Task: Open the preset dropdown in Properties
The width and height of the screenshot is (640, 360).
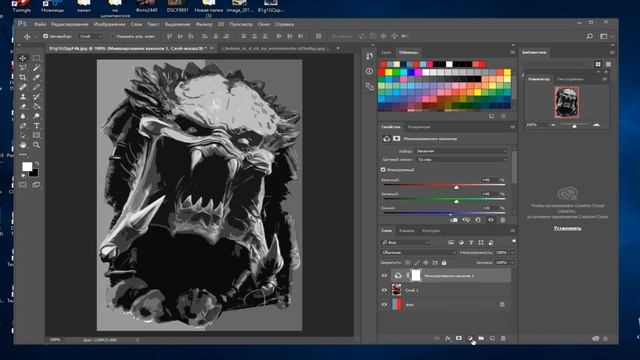Action: point(461,151)
